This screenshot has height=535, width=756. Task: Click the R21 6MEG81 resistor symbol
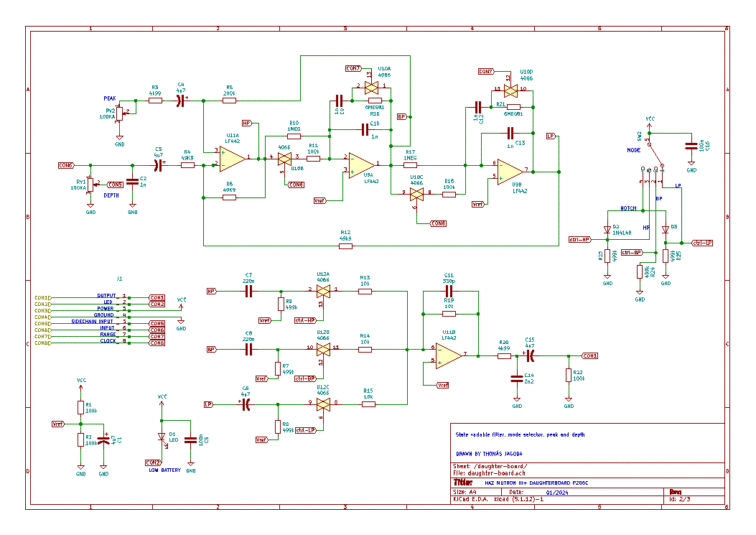click(x=513, y=107)
